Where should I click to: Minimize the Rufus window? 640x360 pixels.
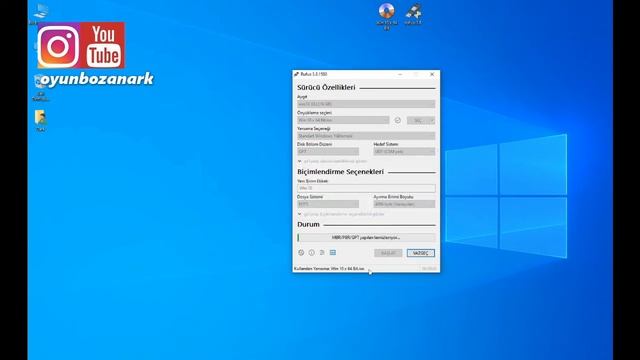(400, 74)
